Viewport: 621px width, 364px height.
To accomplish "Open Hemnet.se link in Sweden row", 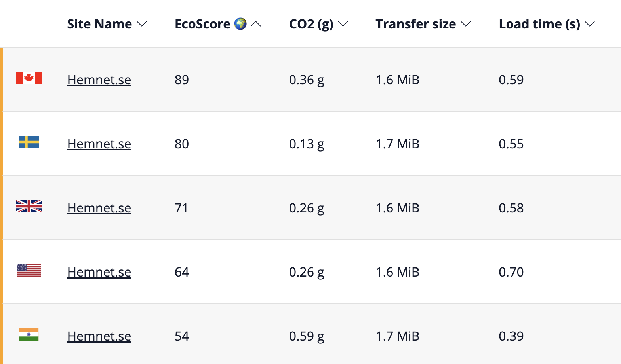I will 99,144.
